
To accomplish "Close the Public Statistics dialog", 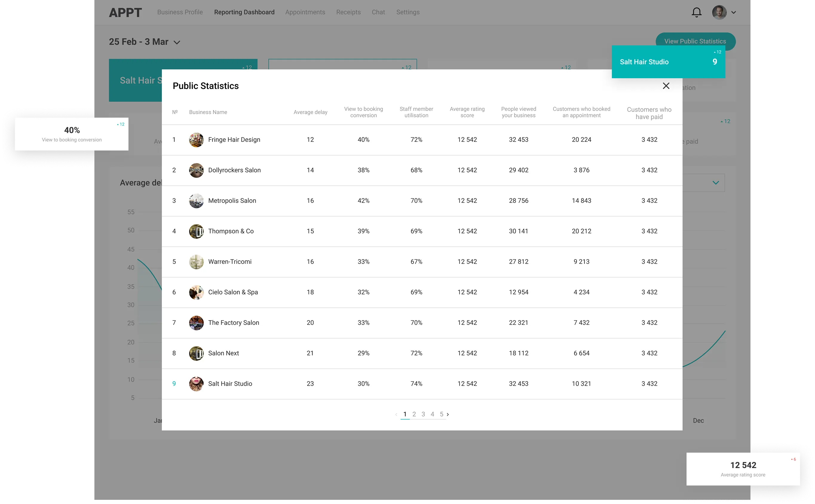I will (666, 86).
